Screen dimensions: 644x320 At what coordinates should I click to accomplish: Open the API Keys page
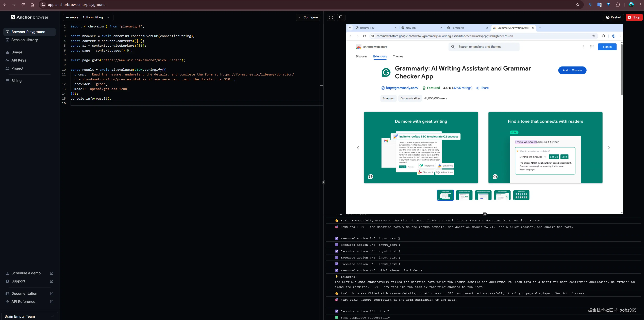coord(19,60)
